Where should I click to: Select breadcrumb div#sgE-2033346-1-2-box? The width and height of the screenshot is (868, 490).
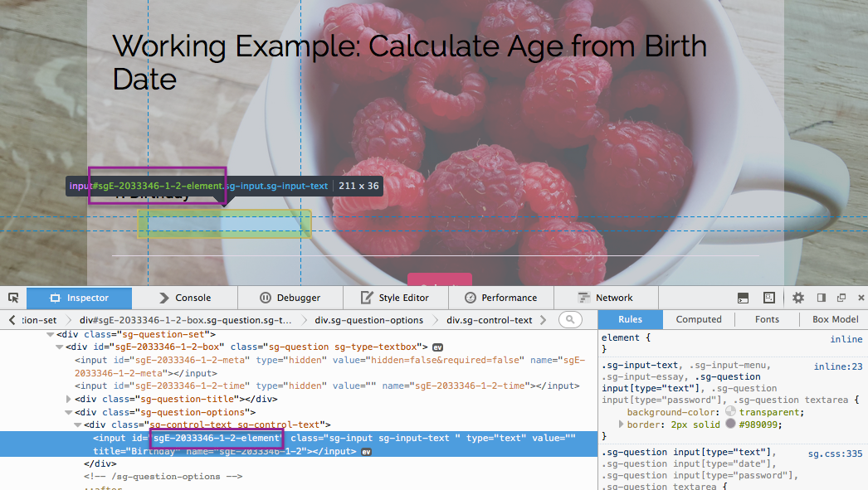pyautogui.click(x=185, y=320)
